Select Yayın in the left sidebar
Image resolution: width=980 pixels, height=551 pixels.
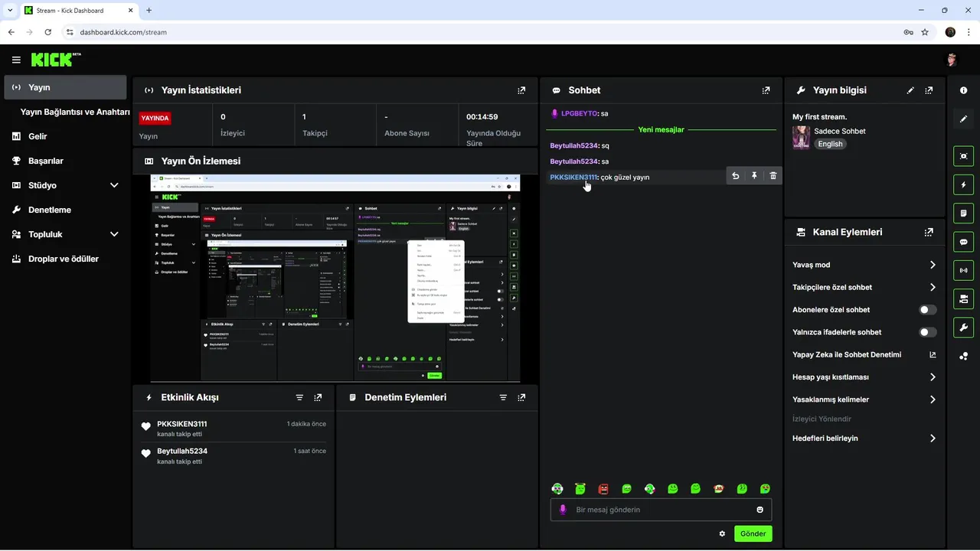click(x=66, y=87)
